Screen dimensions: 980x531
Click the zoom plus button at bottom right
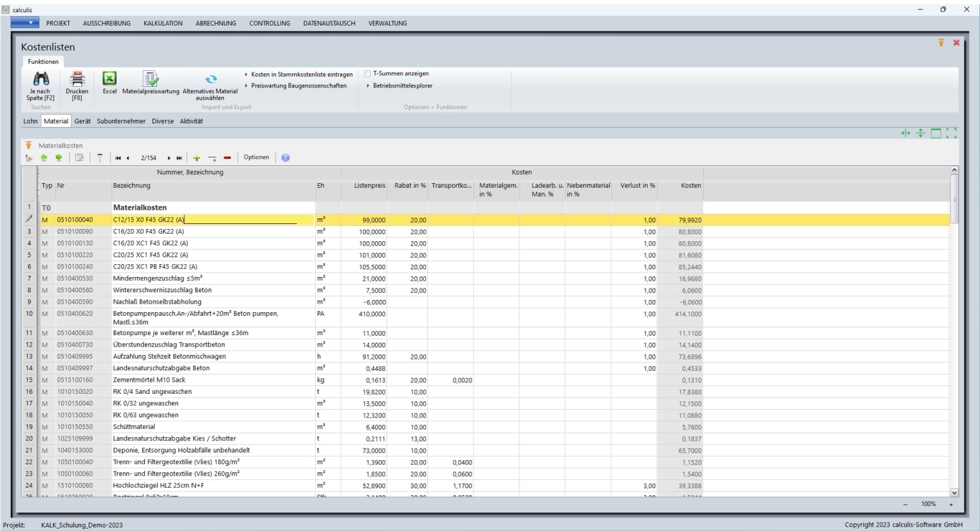(951, 504)
